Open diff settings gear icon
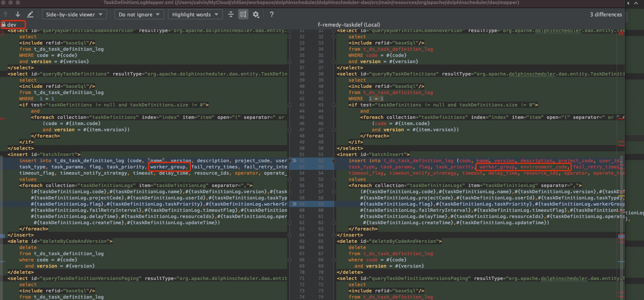 pyautogui.click(x=256, y=15)
